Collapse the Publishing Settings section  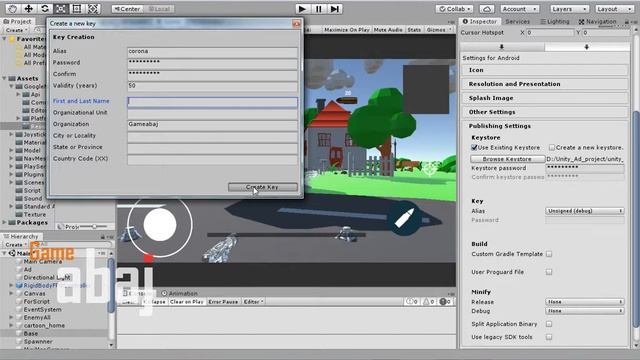(545, 126)
